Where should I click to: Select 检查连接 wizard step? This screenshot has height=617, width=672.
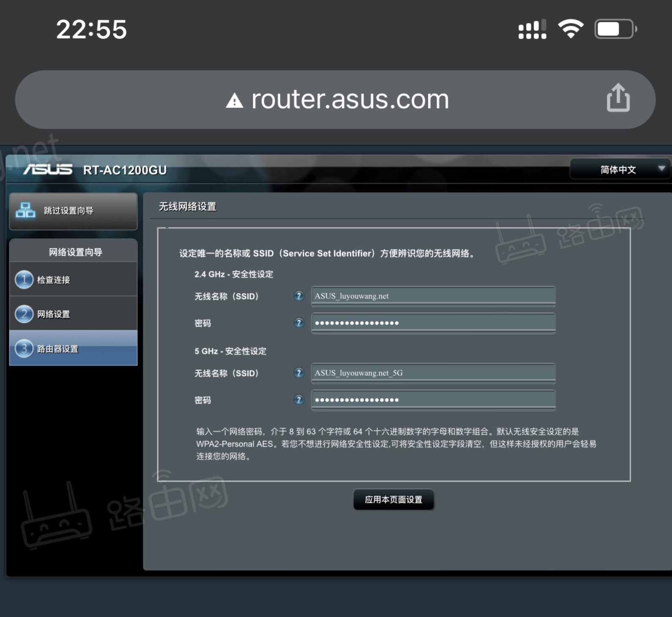(x=54, y=280)
